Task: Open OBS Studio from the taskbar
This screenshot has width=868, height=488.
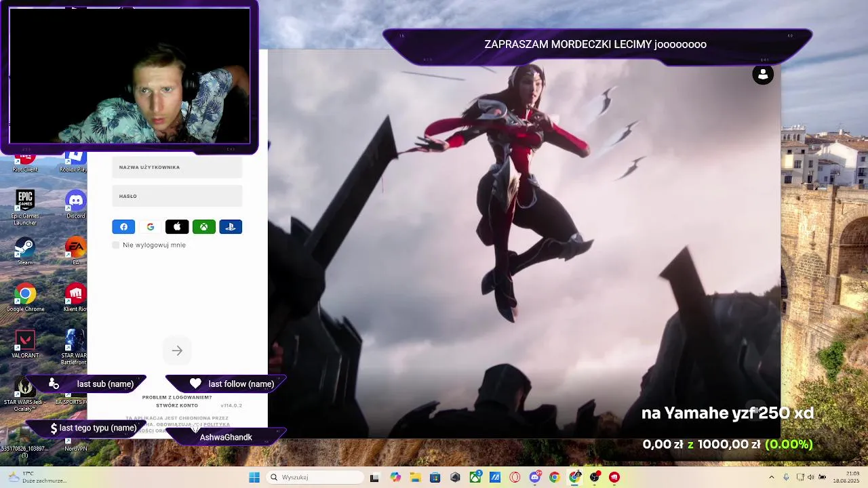Action: pyautogui.click(x=595, y=477)
